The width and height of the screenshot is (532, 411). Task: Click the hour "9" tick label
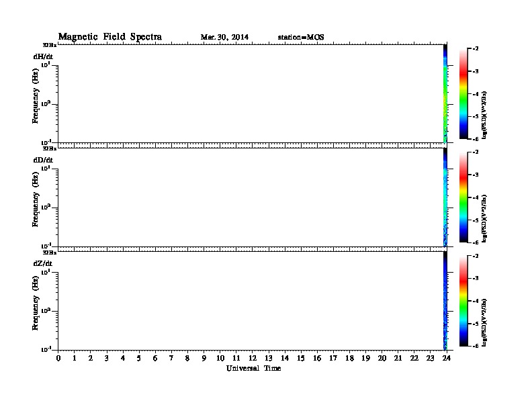coord(204,358)
